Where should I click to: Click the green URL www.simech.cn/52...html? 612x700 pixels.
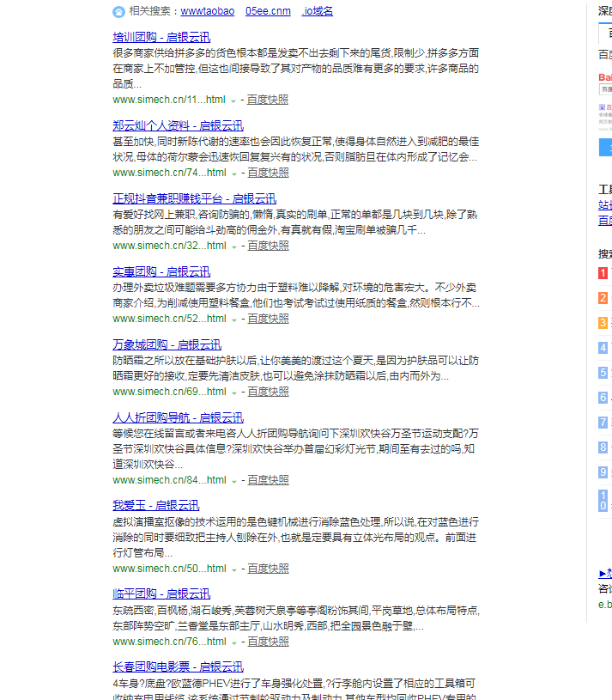[x=169, y=319]
